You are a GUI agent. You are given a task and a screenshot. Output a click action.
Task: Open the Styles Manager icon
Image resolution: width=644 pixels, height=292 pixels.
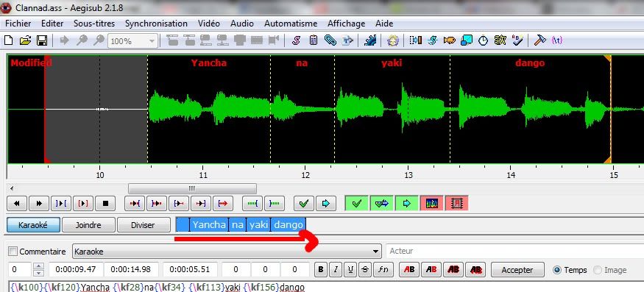296,40
